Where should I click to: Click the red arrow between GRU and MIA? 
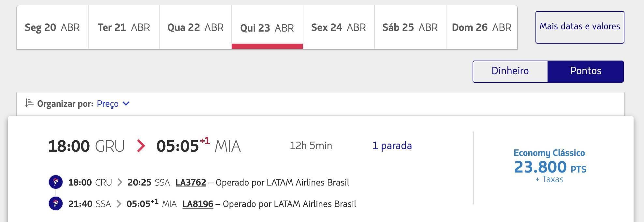pyautogui.click(x=141, y=146)
